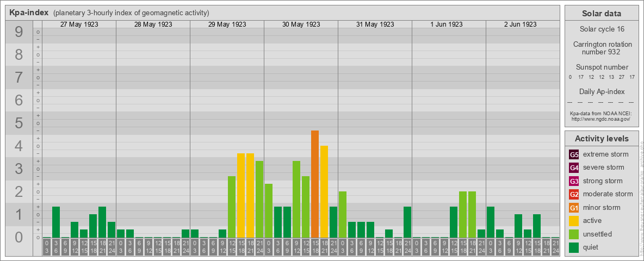644x261 pixels.
Task: Click the 2 Jun 0–3 dark green bar
Action: coord(491,222)
